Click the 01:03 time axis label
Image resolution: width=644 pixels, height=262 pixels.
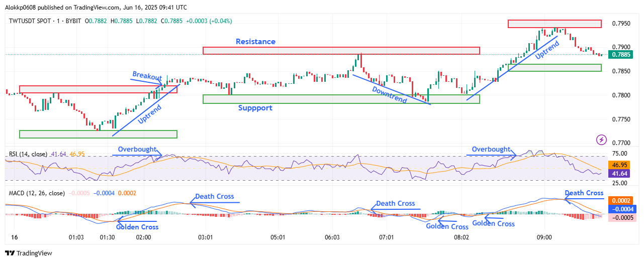tap(76, 236)
